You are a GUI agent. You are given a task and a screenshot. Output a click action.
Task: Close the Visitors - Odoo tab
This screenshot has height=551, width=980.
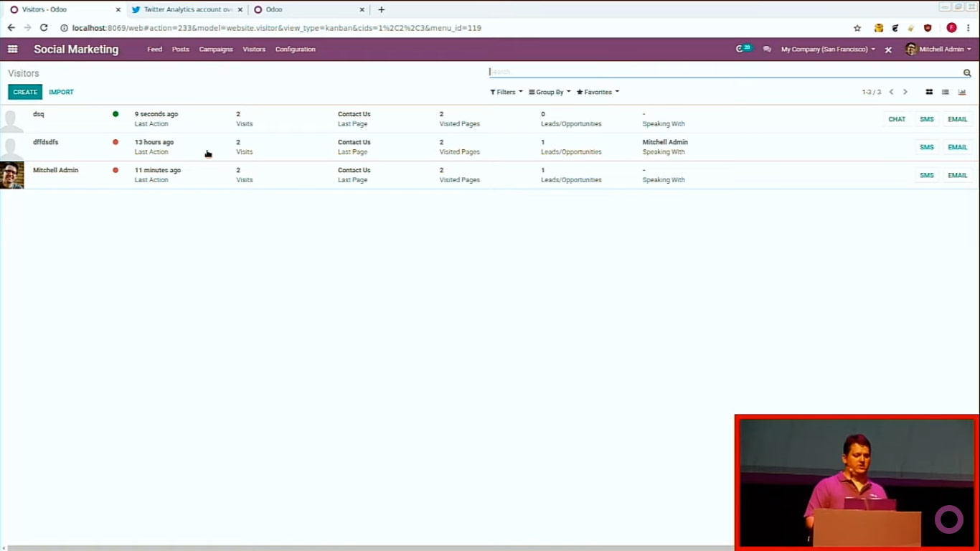pyautogui.click(x=118, y=9)
